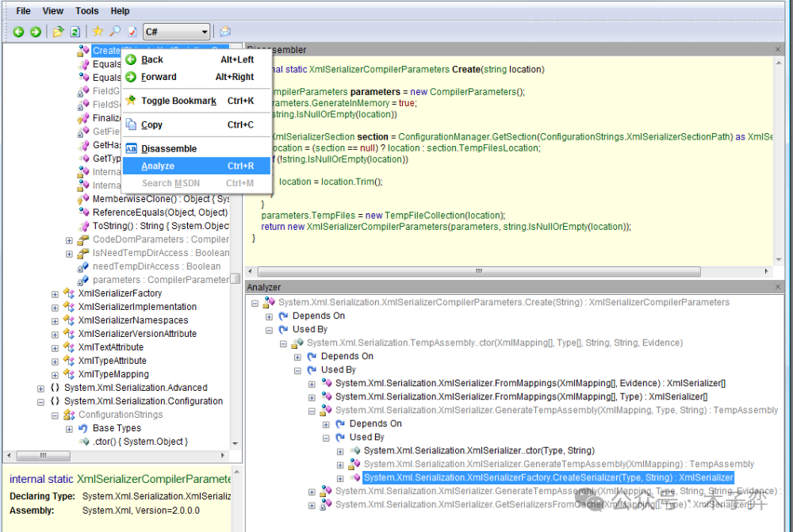Viewport: 793px width, 532px height.
Task: Click the Back navigation arrow in toolbar
Action: [18, 32]
